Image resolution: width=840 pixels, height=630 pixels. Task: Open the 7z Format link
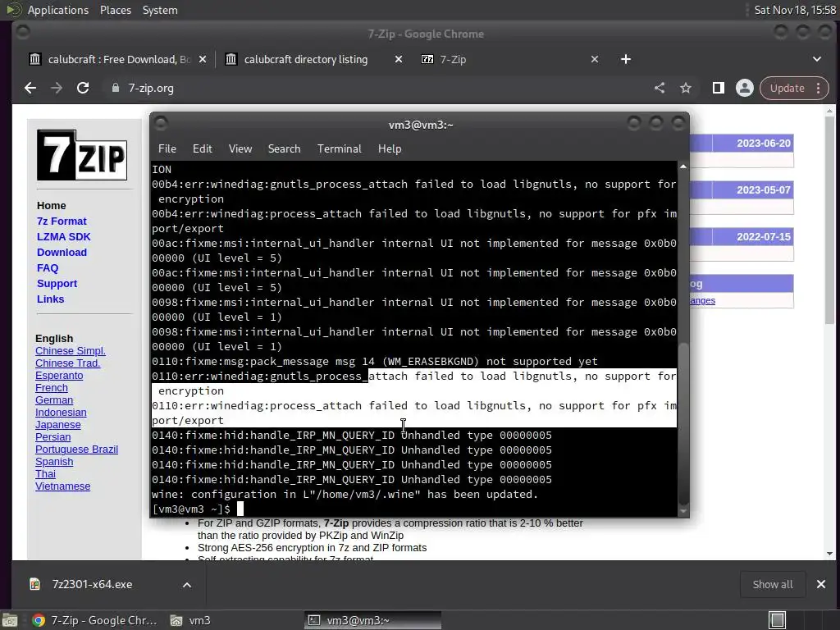(x=62, y=221)
